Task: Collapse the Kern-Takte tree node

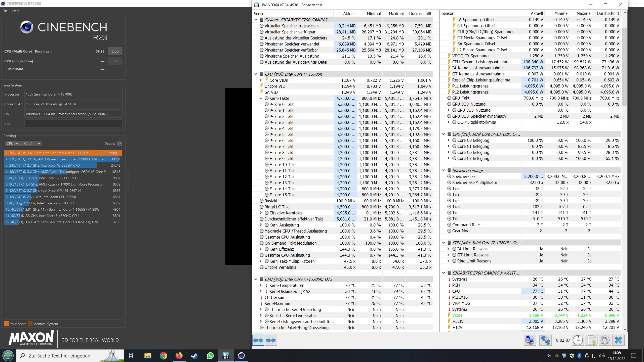Action: click(261, 98)
